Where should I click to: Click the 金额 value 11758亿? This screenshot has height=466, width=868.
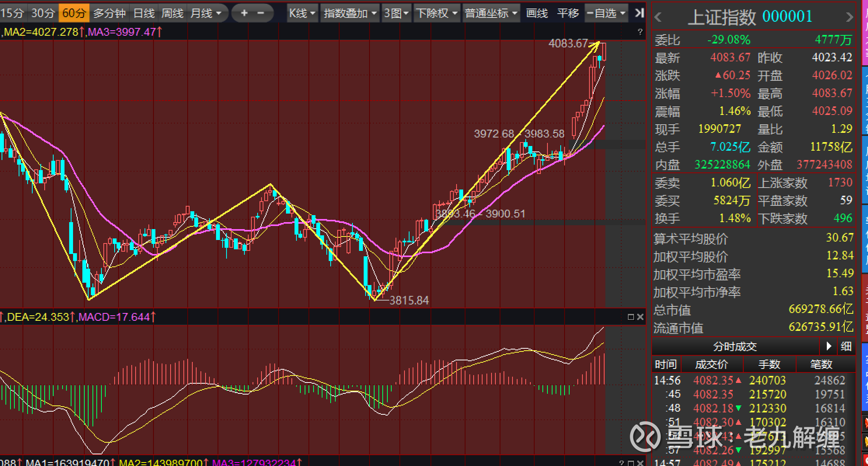(831, 147)
